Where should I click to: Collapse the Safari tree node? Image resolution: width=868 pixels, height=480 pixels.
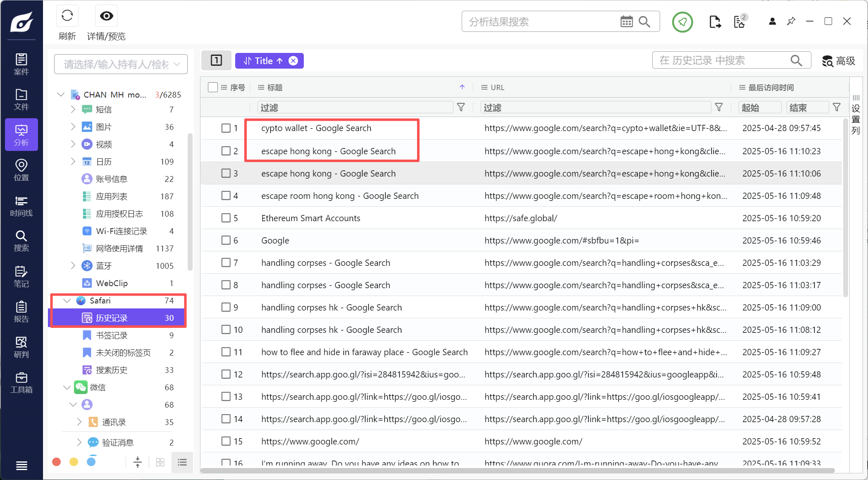point(67,301)
